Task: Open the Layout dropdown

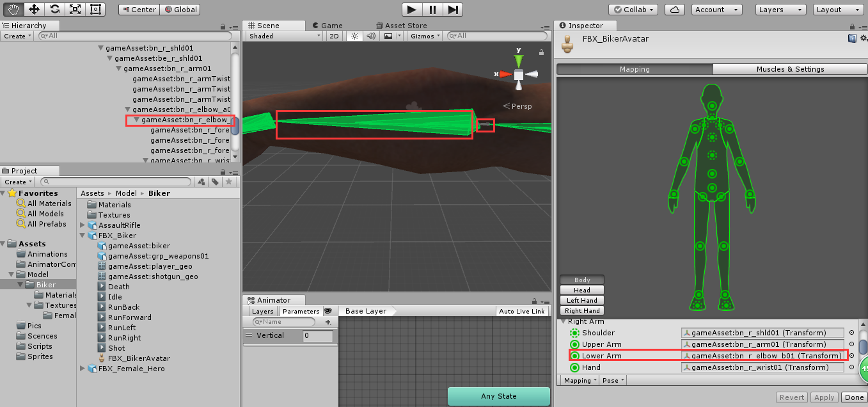Action: (838, 9)
